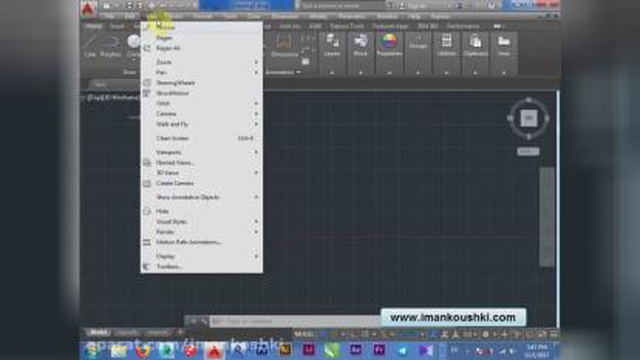Expand the Orbit submenu

pos(202,103)
